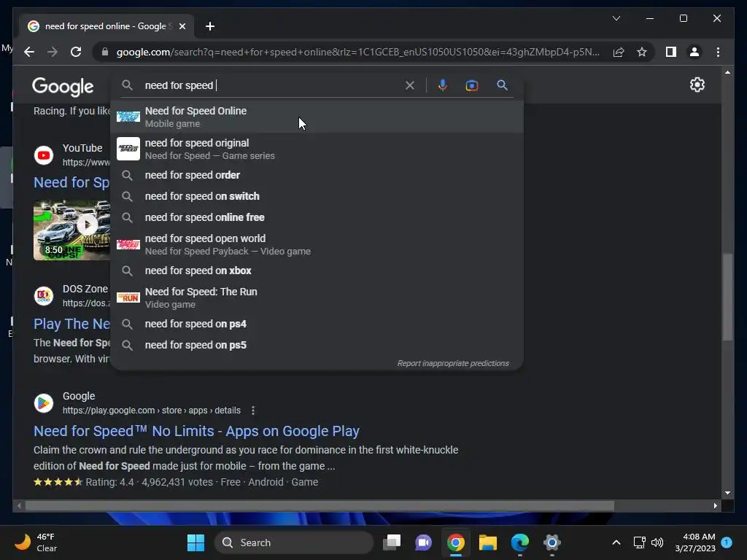Select suggestion need for speed order

click(317, 175)
